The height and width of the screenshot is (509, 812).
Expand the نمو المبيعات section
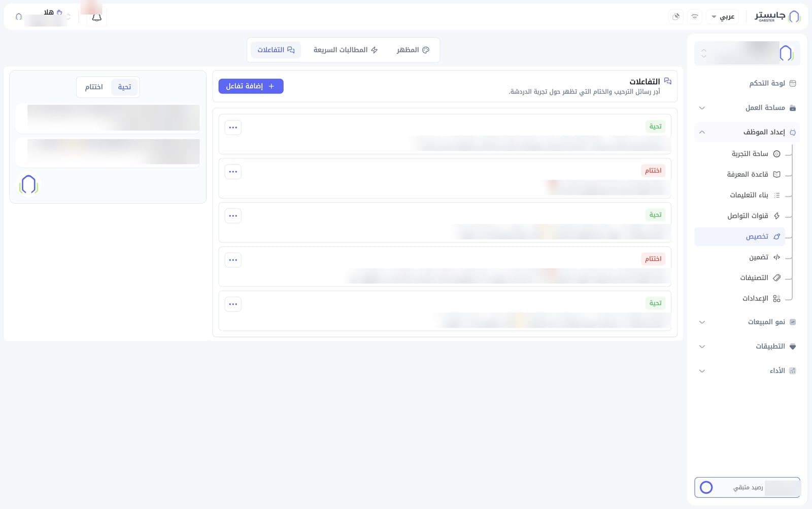pos(747,322)
